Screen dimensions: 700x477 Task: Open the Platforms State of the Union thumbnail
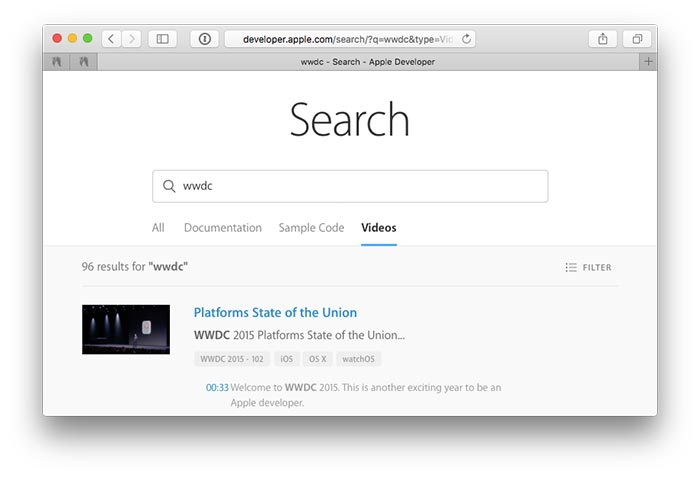pyautogui.click(x=126, y=330)
